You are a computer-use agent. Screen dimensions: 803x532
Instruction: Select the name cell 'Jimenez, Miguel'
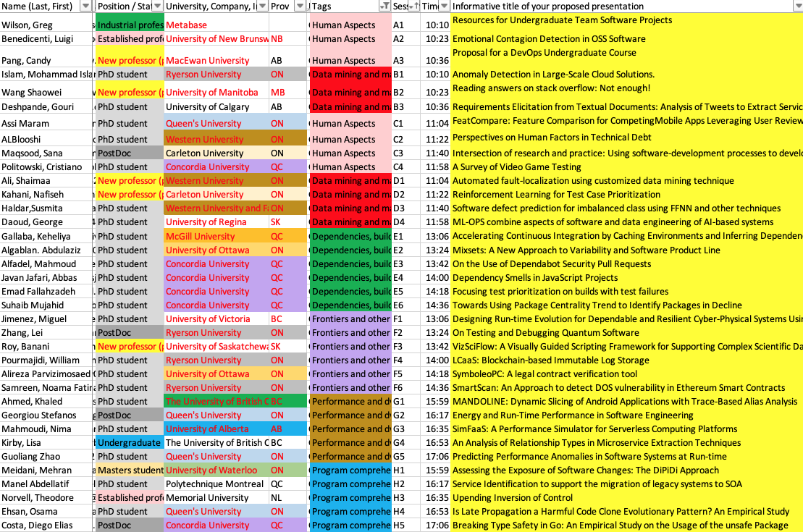pos(47,319)
